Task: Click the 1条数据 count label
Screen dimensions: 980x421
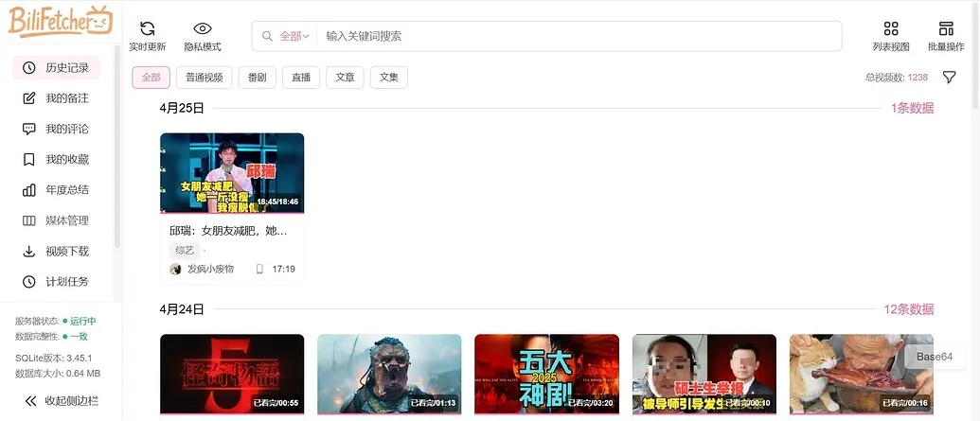Action: click(913, 108)
